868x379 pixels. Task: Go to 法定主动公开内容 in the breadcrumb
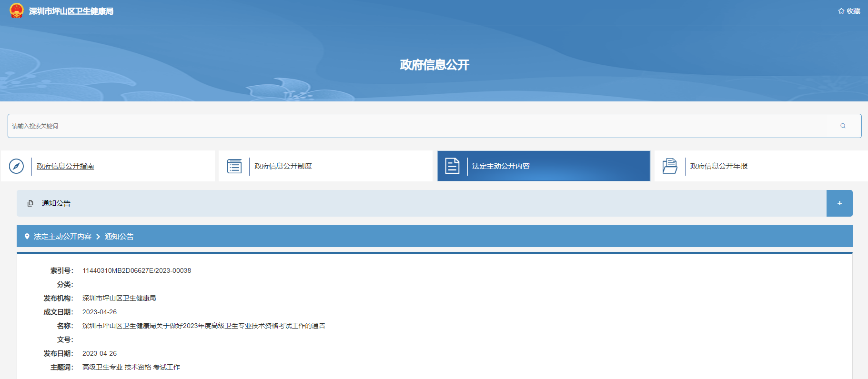[x=62, y=237]
